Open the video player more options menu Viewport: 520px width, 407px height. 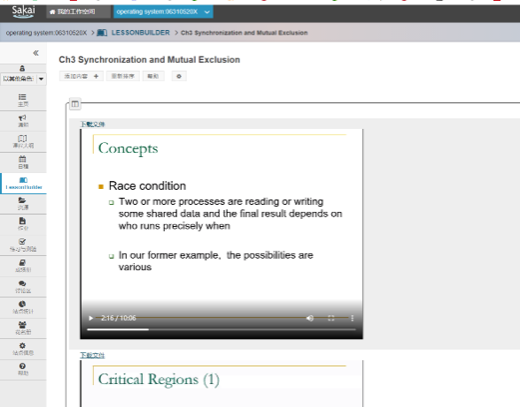click(x=352, y=318)
